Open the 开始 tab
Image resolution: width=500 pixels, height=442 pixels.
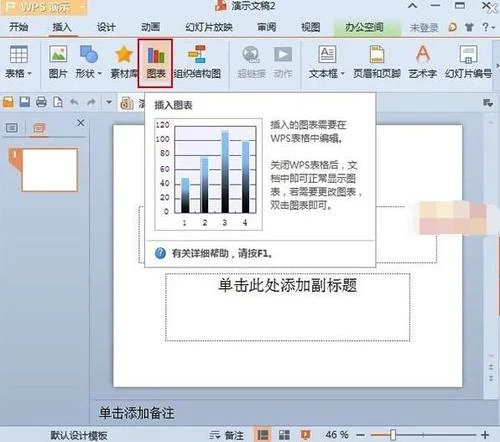click(18, 27)
